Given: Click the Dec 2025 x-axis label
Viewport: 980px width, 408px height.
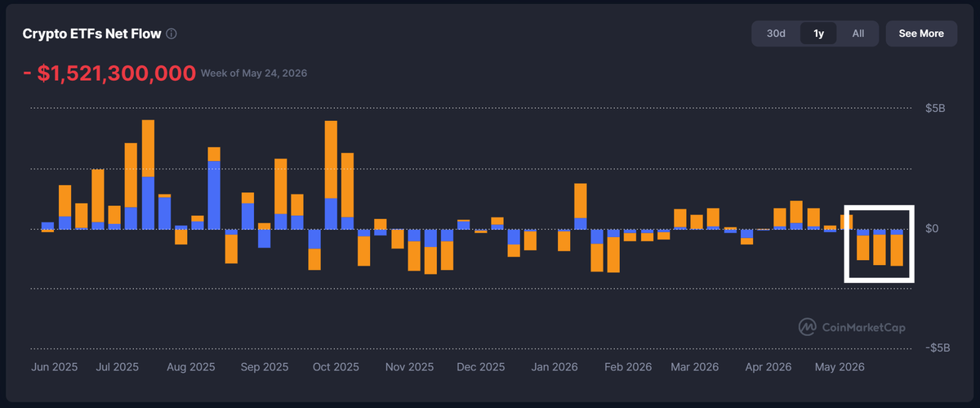Looking at the screenshot, I should tap(481, 367).
